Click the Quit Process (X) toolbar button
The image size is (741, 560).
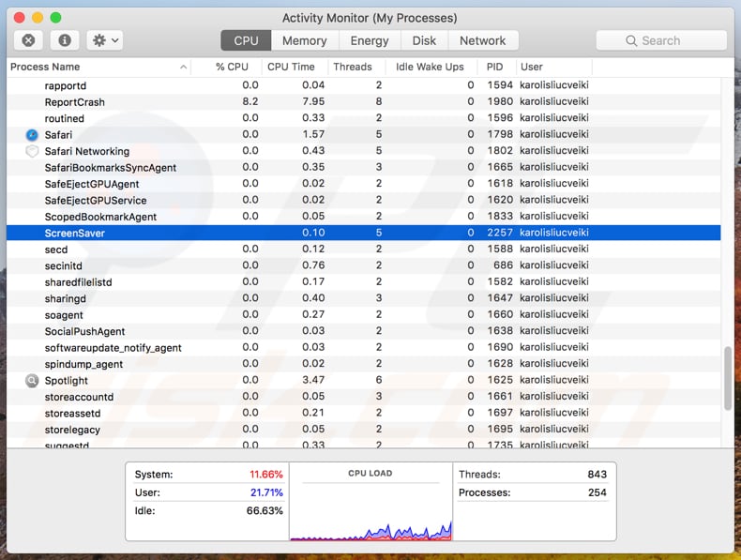28,40
